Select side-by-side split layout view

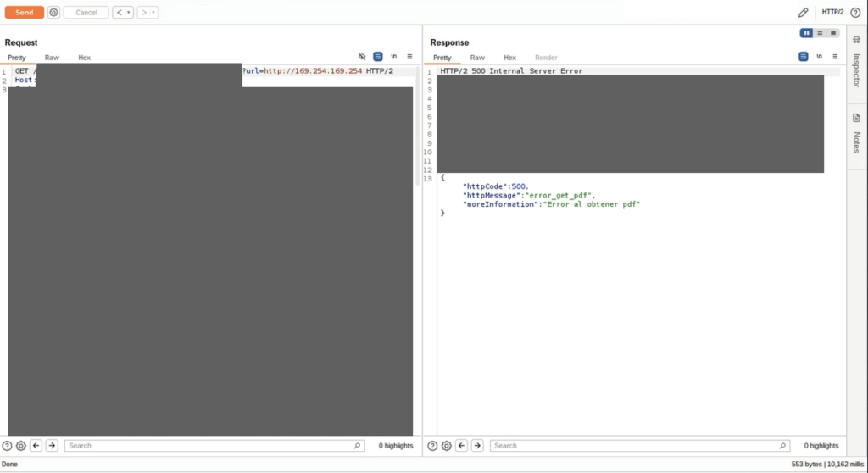point(806,33)
